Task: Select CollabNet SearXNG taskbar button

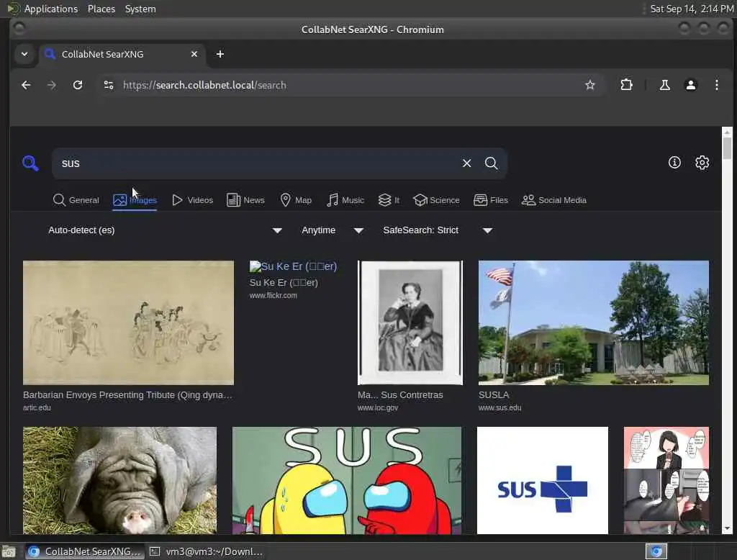Action: pyautogui.click(x=84, y=551)
